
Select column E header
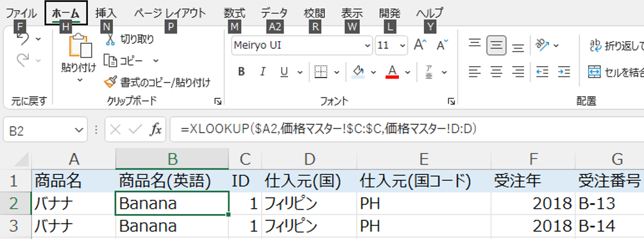[x=424, y=159]
